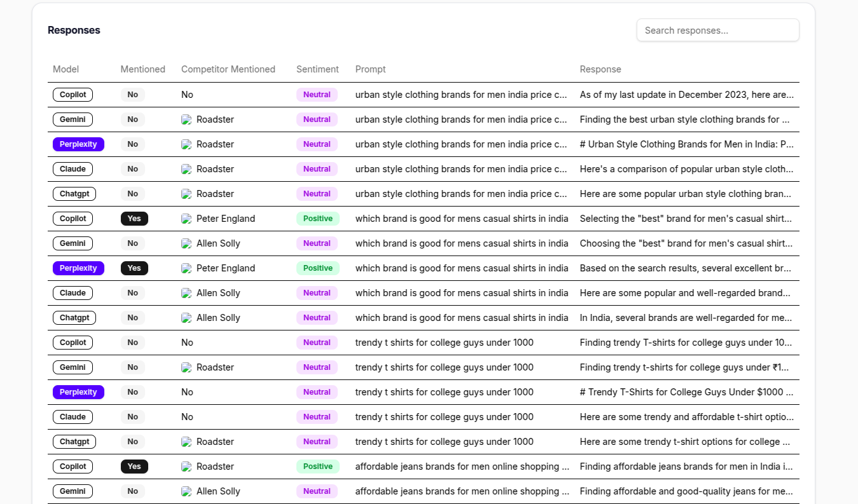The height and width of the screenshot is (504, 858).
Task: Open response beginning "Choosing the "best" brand"
Action: [x=686, y=243]
